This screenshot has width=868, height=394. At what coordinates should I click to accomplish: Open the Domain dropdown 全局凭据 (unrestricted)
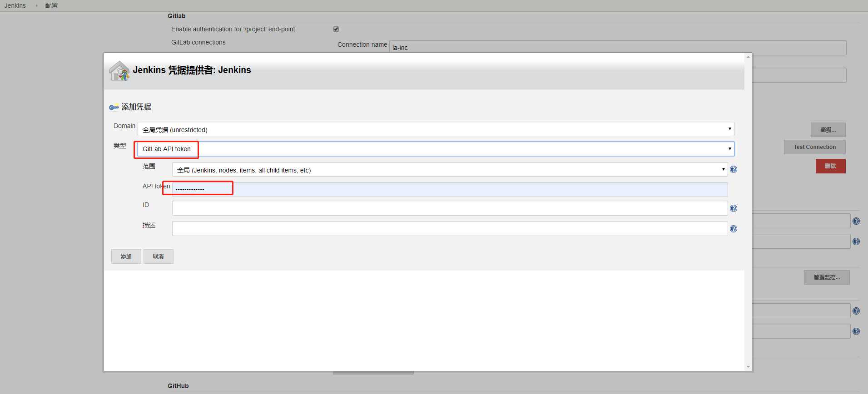(436, 129)
